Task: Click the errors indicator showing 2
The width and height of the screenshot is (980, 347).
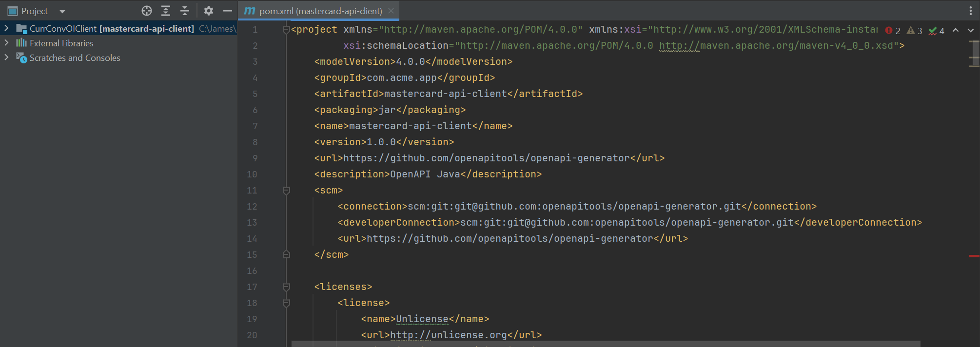Action: 893,31
